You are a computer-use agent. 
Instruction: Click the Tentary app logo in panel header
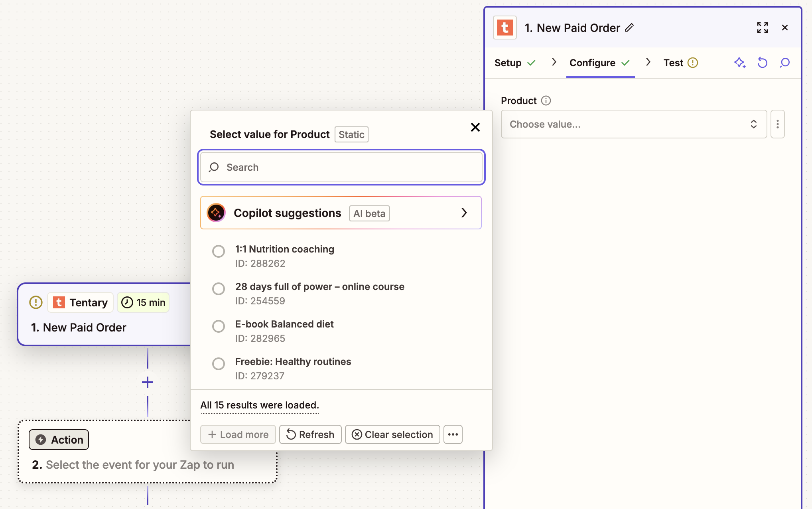[505, 28]
